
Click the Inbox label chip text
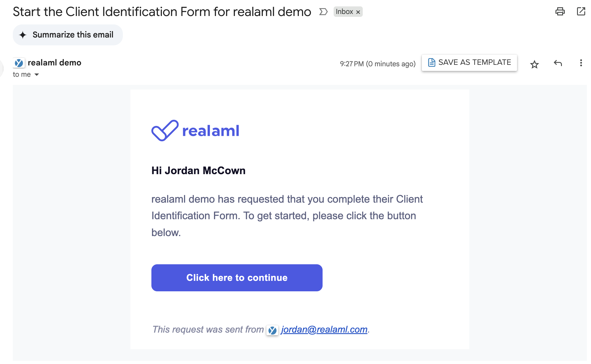click(344, 12)
